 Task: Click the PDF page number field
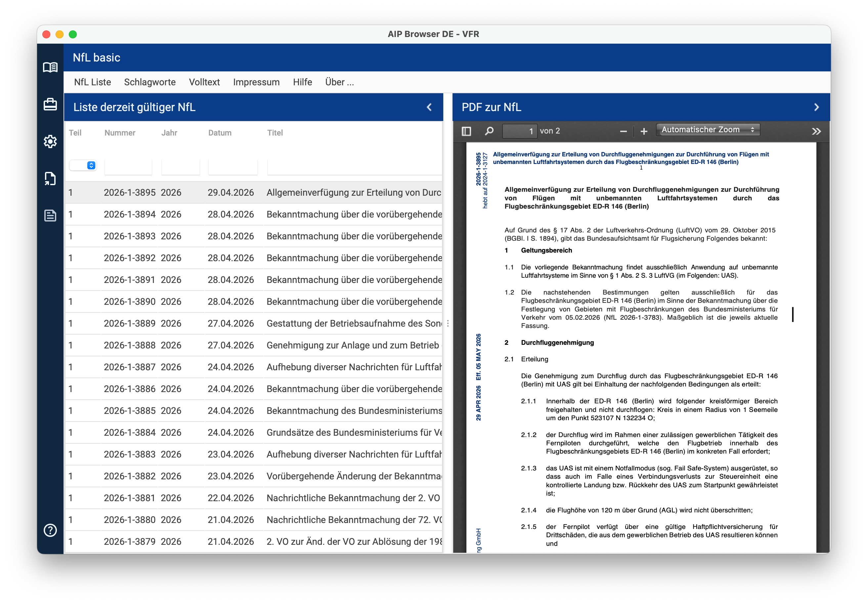[x=519, y=131]
